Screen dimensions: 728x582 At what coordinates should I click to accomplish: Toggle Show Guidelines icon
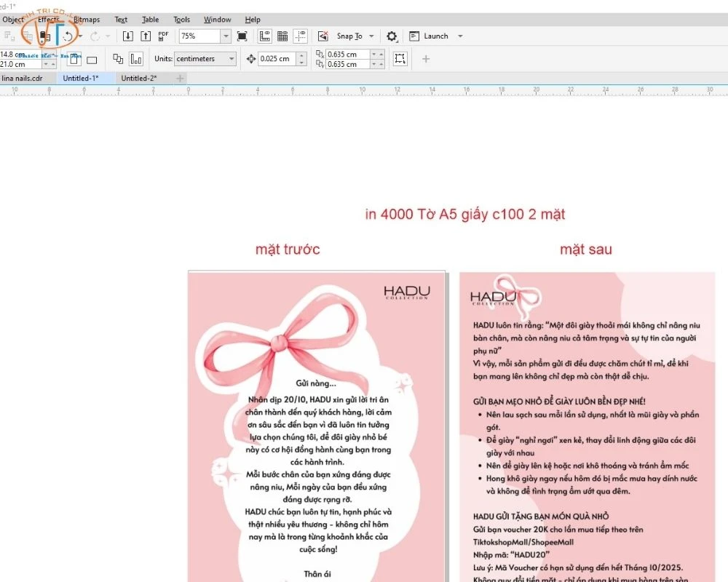pyautogui.click(x=301, y=36)
